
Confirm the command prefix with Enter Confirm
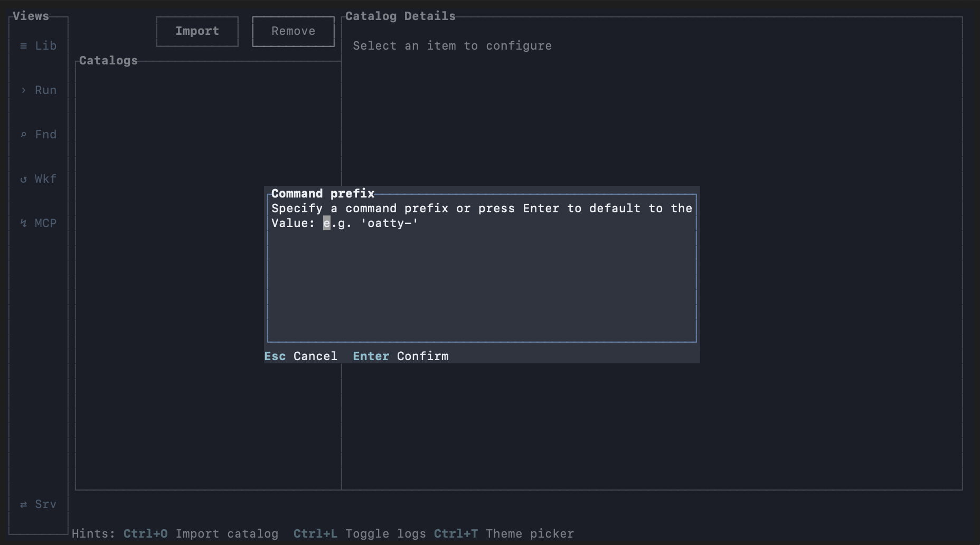pos(400,356)
